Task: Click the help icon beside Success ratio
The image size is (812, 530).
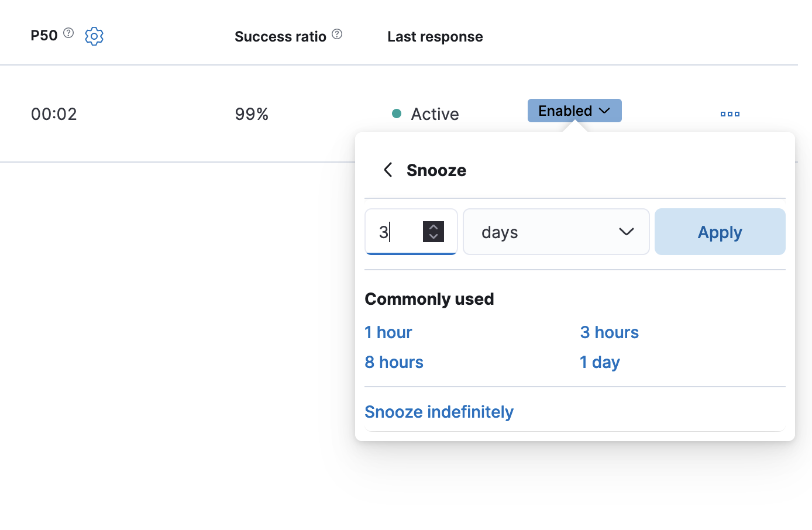Action: (x=337, y=34)
